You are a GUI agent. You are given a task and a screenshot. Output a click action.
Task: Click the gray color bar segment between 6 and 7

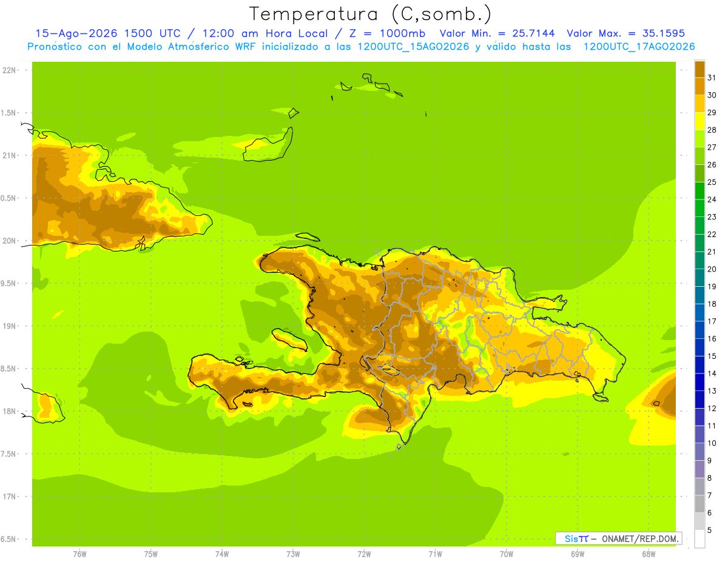pyautogui.click(x=699, y=504)
